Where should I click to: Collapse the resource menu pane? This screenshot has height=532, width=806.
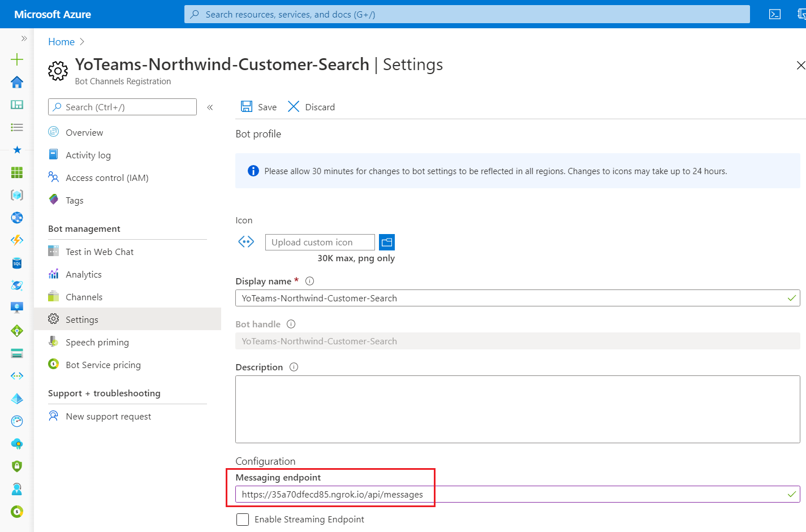pos(210,107)
